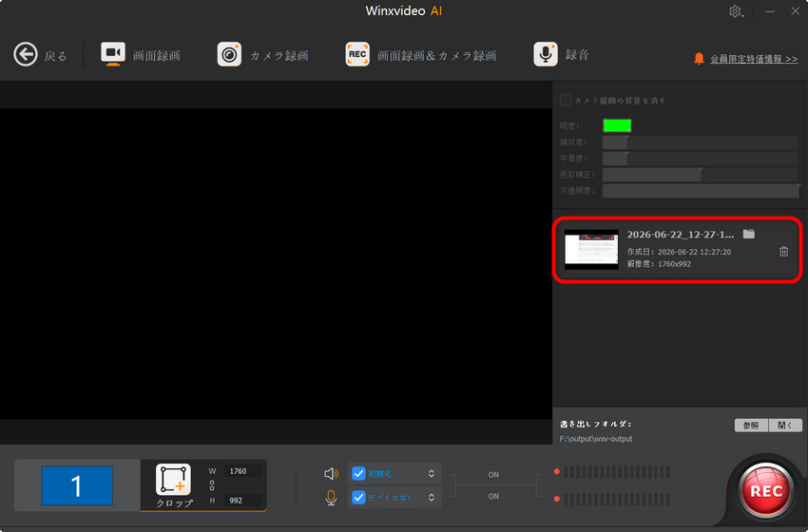
Task: Click the 開く open folder button
Action: tap(785, 426)
